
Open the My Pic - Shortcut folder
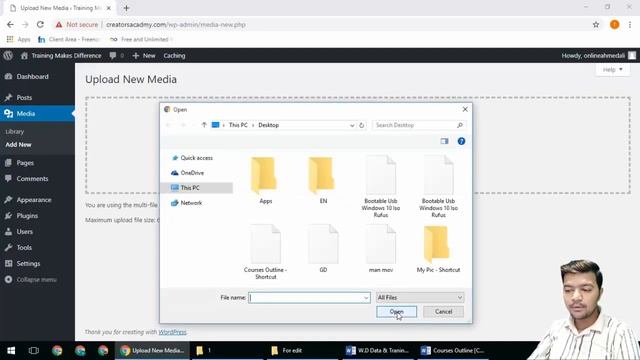438,248
